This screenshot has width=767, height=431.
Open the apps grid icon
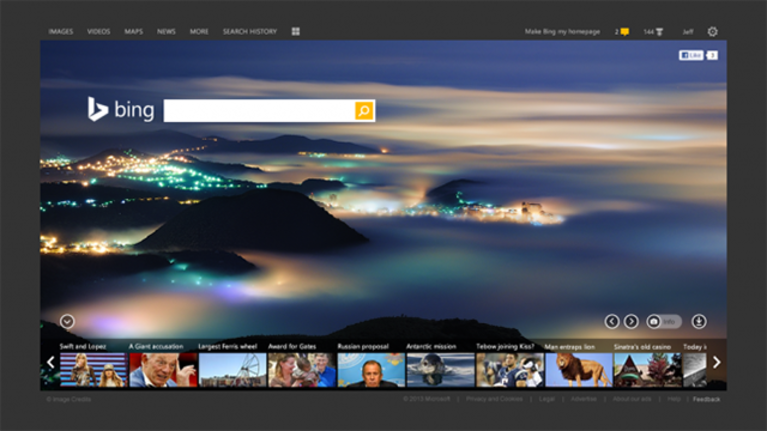coord(295,31)
